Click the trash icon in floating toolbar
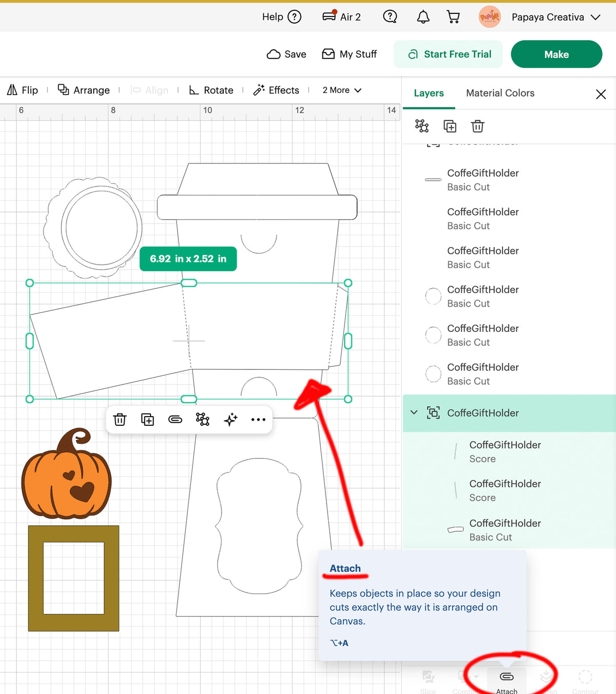 pos(120,420)
